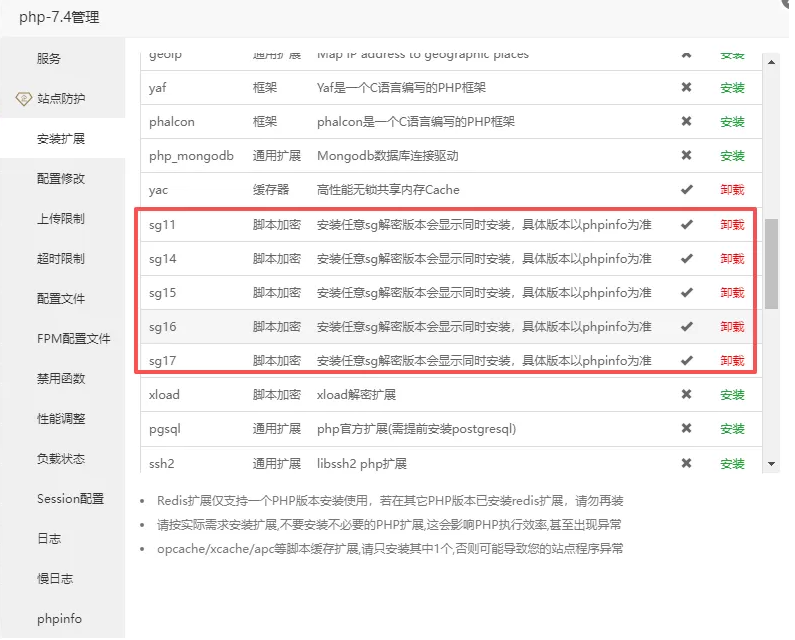Open the 服务 sidebar section
This screenshot has height=640, width=795.
coord(49,58)
